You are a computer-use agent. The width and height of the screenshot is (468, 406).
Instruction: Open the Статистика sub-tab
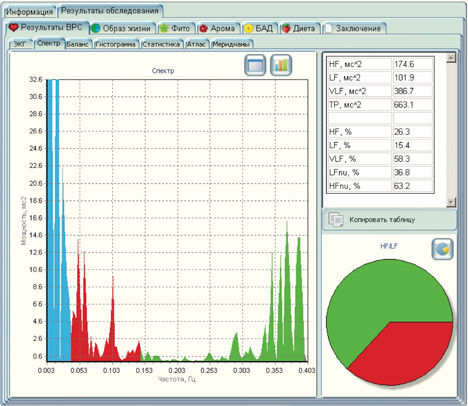point(162,44)
